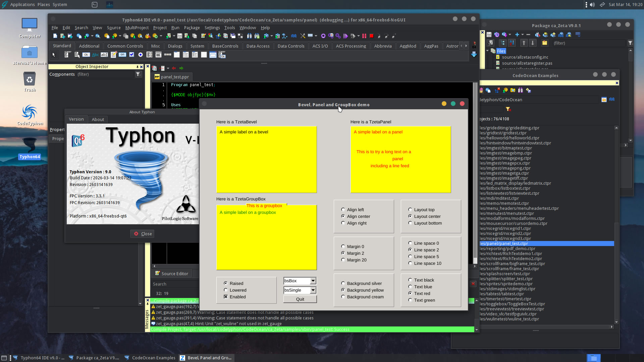Click the Save file toolbar icon
The width and height of the screenshot is (644, 362).
tap(180, 36)
